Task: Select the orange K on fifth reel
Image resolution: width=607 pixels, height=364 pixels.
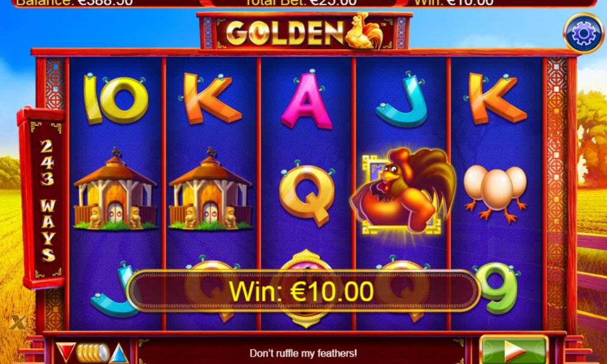Action: point(497,98)
